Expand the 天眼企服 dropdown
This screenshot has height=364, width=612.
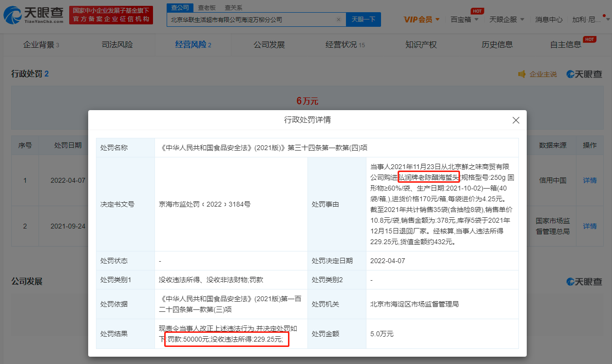point(507,19)
